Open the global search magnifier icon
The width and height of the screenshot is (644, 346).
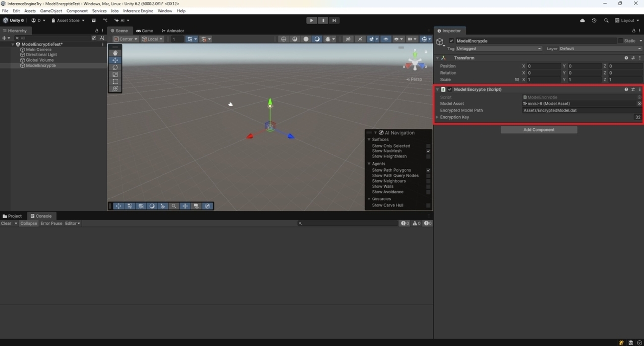(606, 20)
